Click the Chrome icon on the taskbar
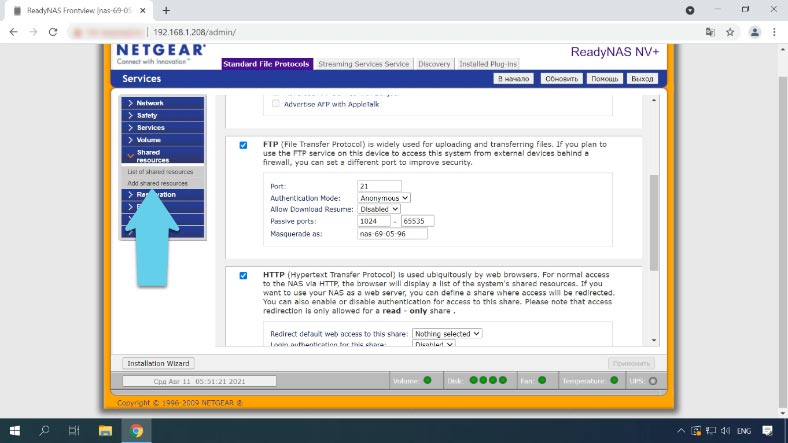Image resolution: width=788 pixels, height=443 pixels. pos(136,430)
